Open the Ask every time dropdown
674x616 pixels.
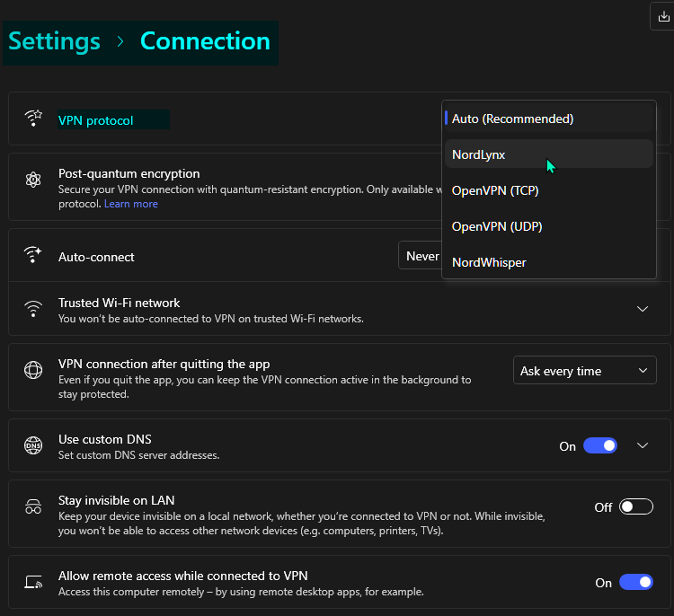point(585,370)
